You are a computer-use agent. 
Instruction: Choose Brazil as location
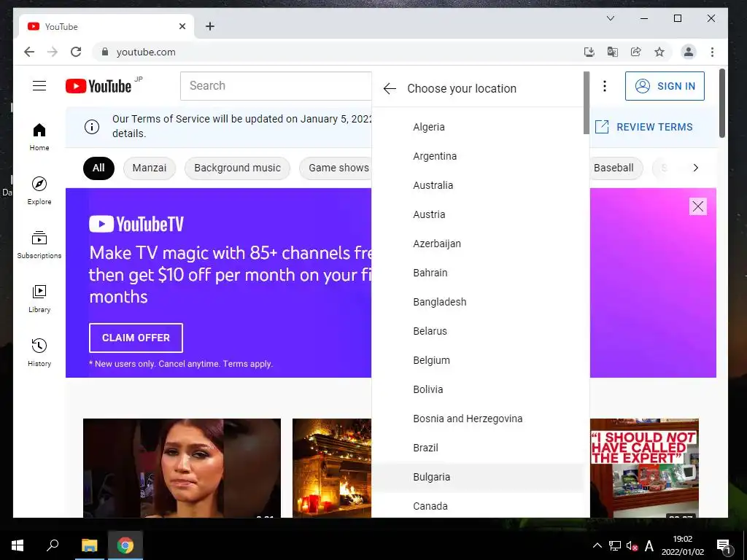(478, 448)
